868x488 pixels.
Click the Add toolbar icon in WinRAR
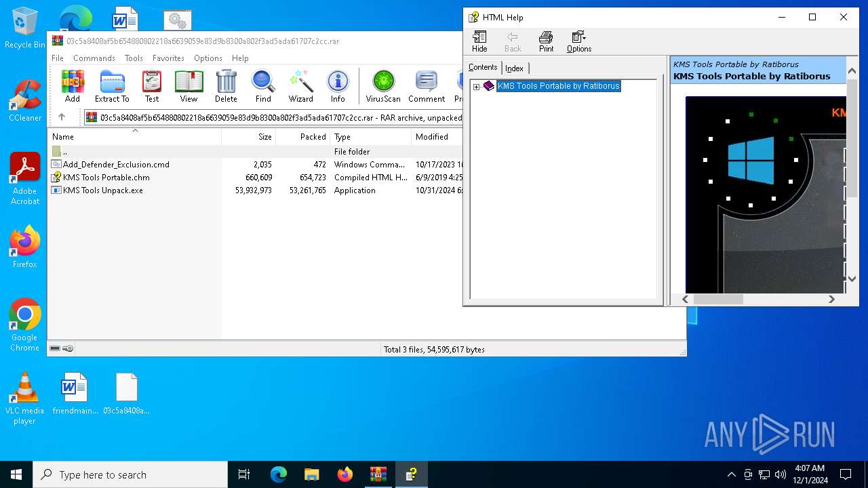(x=73, y=86)
